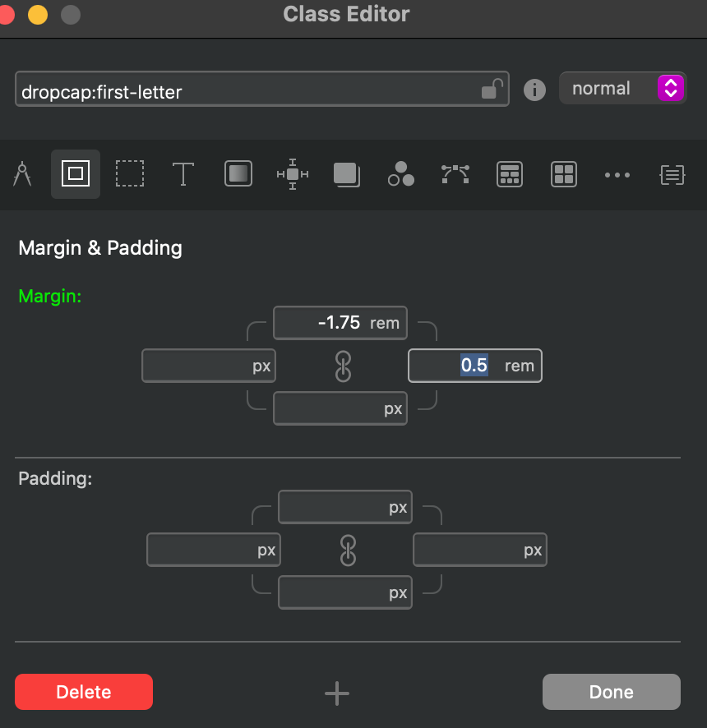Open the four-square grid icon
707x728 pixels.
(x=564, y=174)
